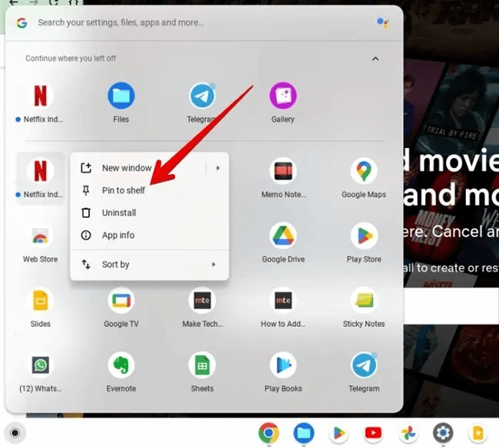The height and width of the screenshot is (448, 499).
Task: Launch the Gallery app
Action: pos(283,102)
